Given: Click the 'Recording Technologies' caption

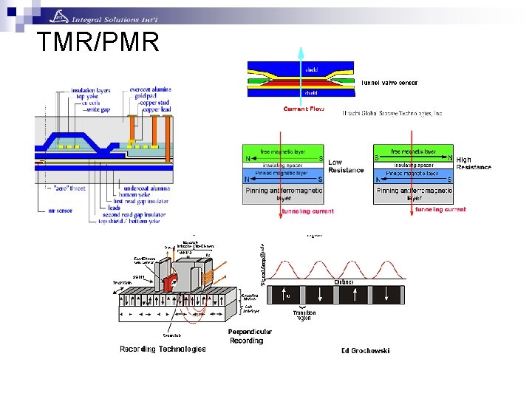Looking at the screenshot, I should 163,349.
